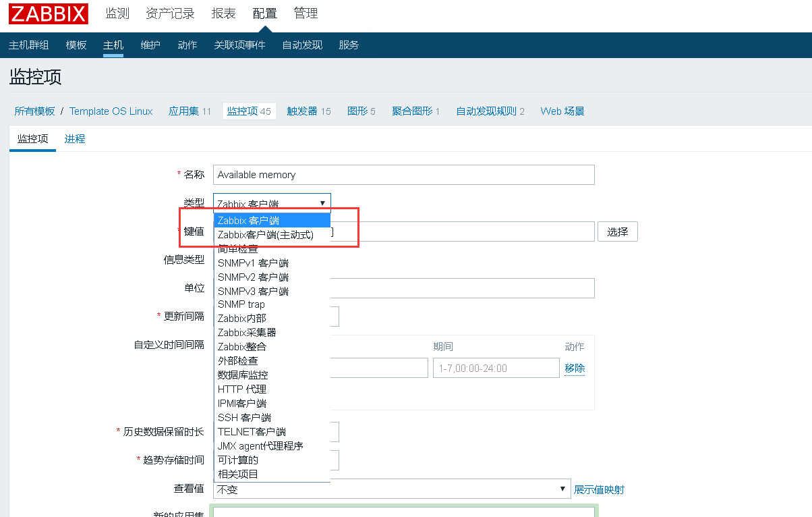Switch to the 进程 form tab
The image size is (812, 517).
75,139
